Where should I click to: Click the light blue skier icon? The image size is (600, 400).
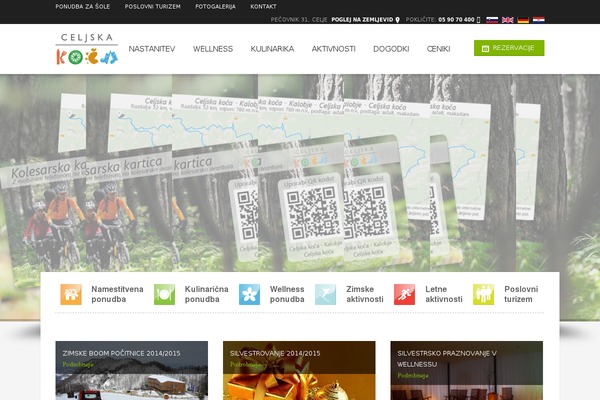(x=325, y=294)
